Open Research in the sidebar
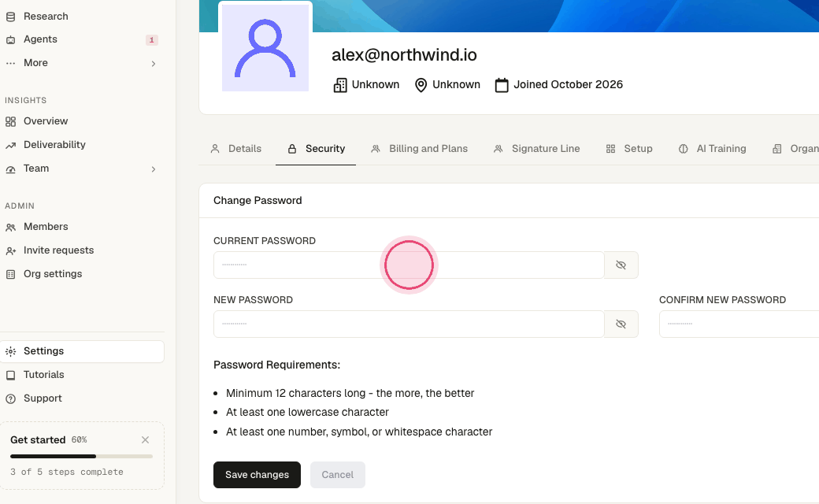Viewport: 819px width, 504px height. pos(46,17)
